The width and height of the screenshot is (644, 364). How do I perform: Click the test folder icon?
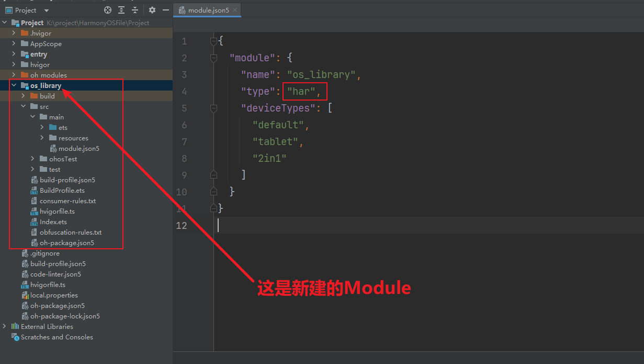click(43, 169)
